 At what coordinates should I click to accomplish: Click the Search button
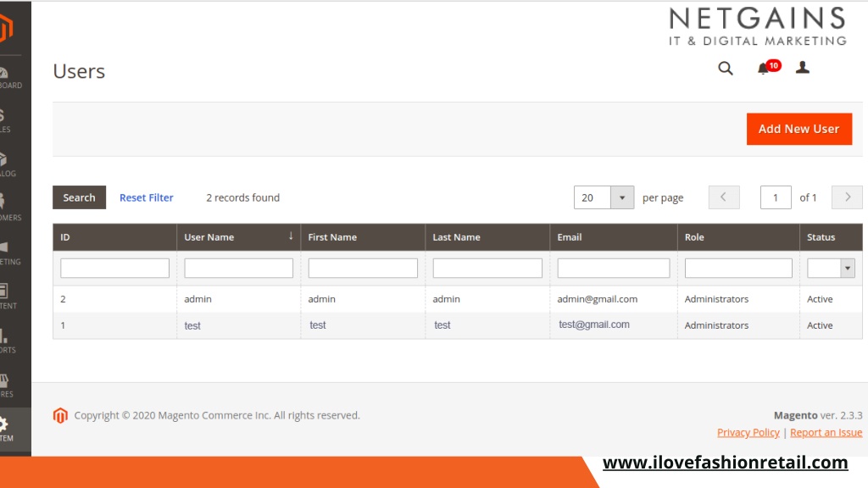click(79, 197)
